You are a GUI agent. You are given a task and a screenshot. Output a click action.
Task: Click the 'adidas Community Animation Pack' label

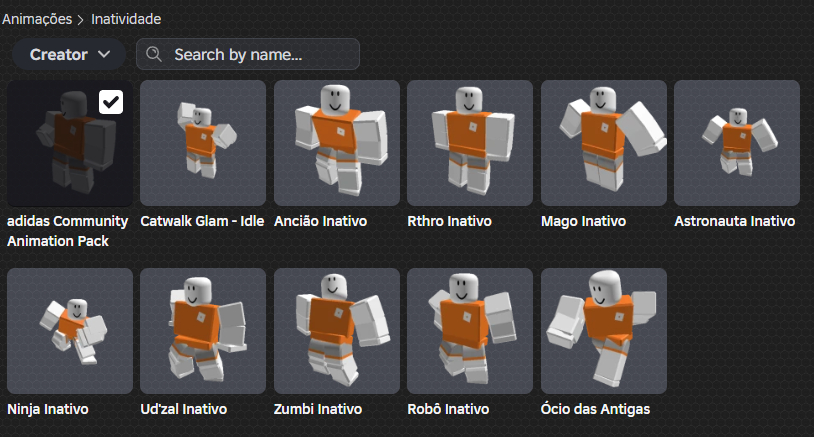coord(67,231)
